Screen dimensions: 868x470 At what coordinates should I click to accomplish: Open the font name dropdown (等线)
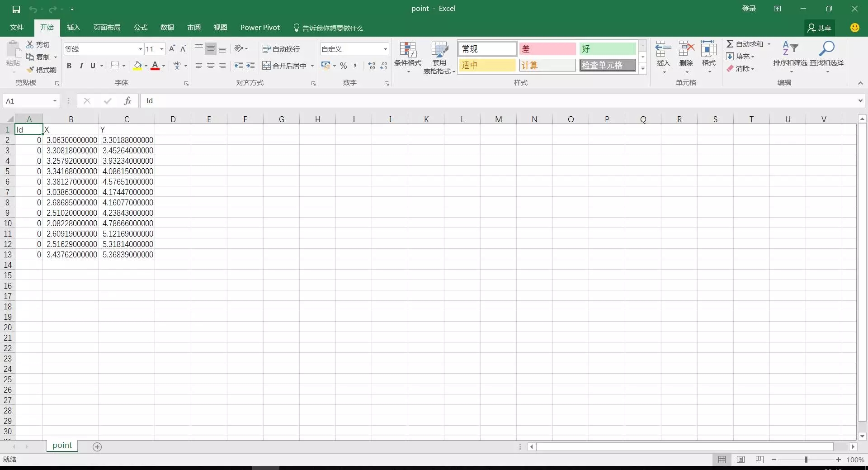pos(140,49)
